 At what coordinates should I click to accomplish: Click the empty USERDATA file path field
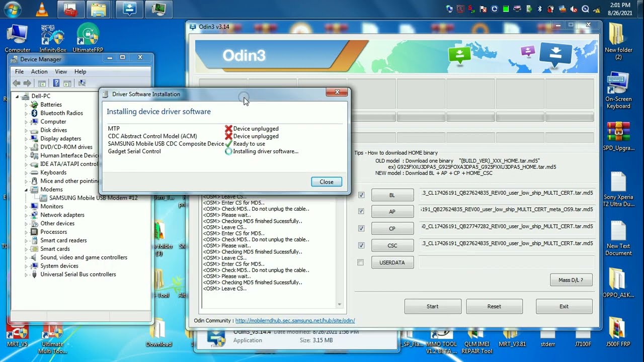click(507, 262)
